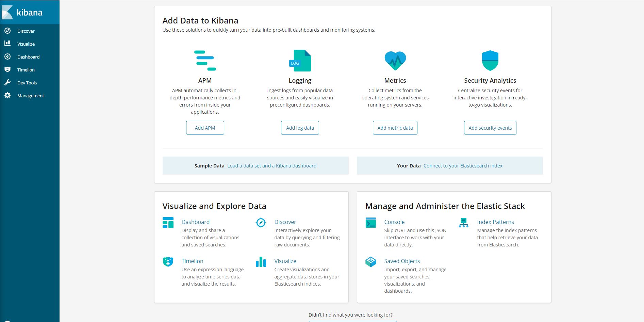
Task: Click the Kibana logo icon
Action: 7,12
